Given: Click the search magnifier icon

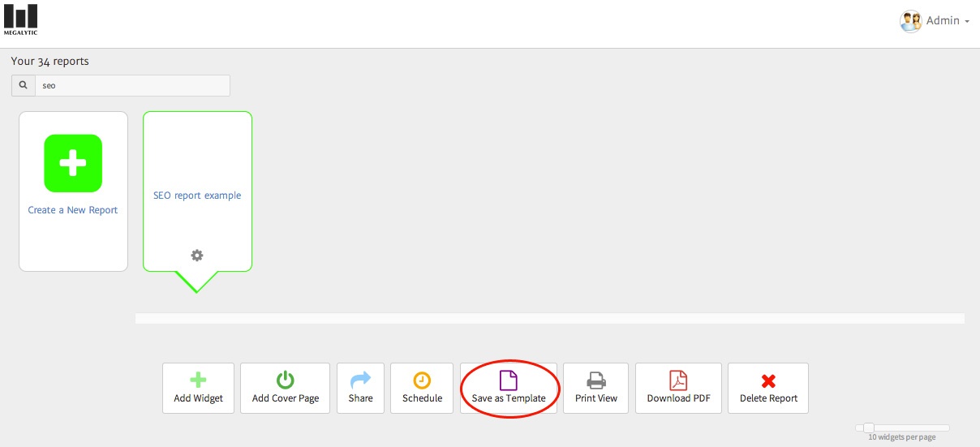Looking at the screenshot, I should coord(24,85).
